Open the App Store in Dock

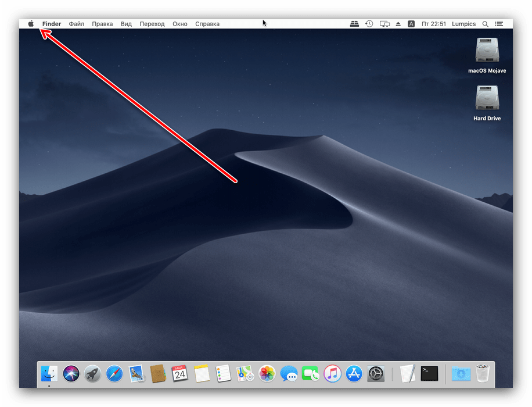[354, 373]
